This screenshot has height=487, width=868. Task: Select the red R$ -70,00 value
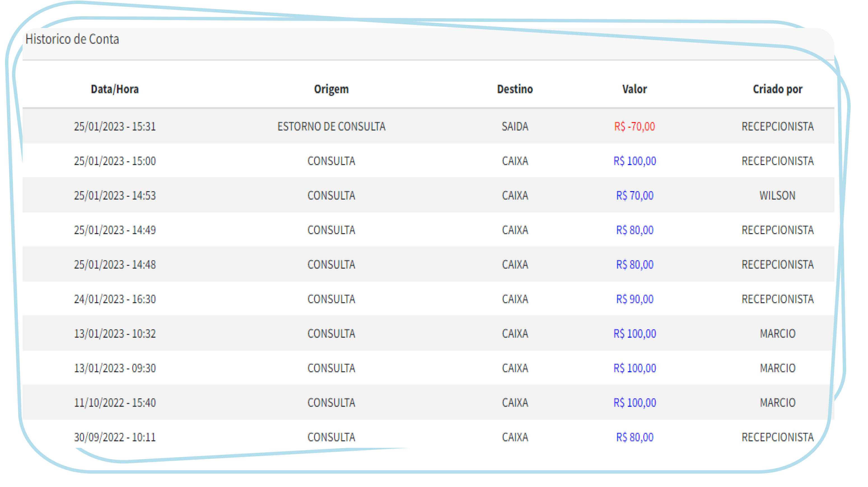634,127
